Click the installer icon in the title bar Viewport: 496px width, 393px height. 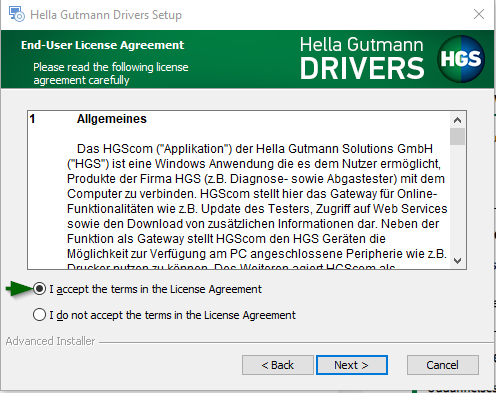(x=16, y=14)
